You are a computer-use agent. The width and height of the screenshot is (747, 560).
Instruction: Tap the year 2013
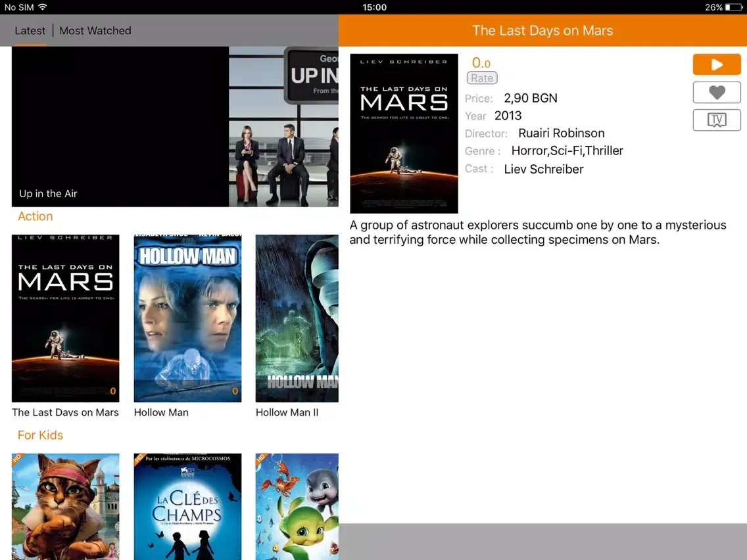(508, 116)
